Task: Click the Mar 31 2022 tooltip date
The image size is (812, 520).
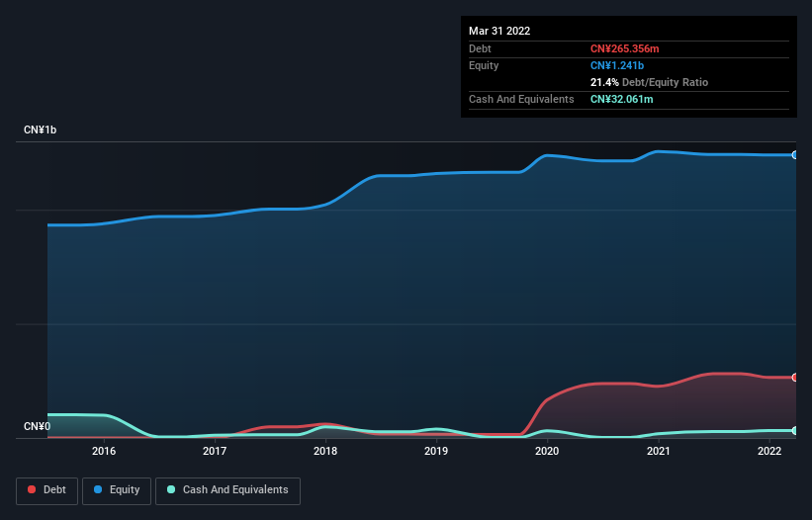Action: (x=499, y=31)
